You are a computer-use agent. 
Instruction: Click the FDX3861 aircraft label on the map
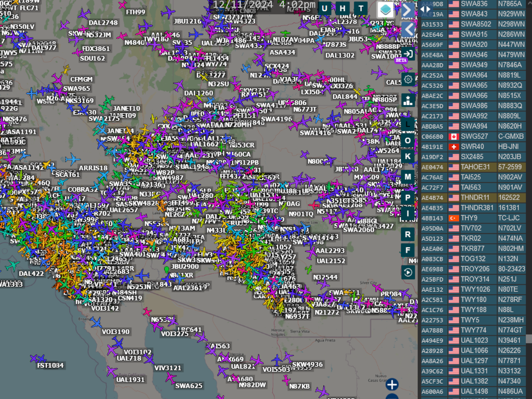click(96, 49)
